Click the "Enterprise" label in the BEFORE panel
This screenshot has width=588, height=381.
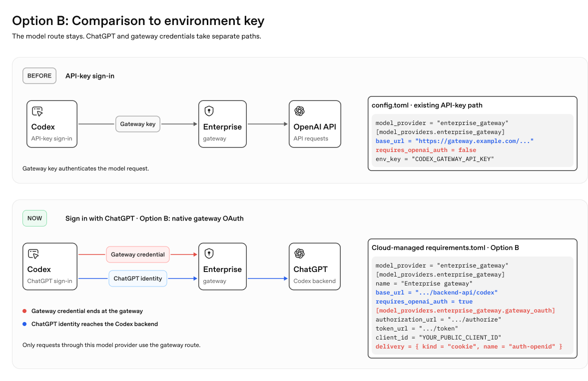click(222, 127)
